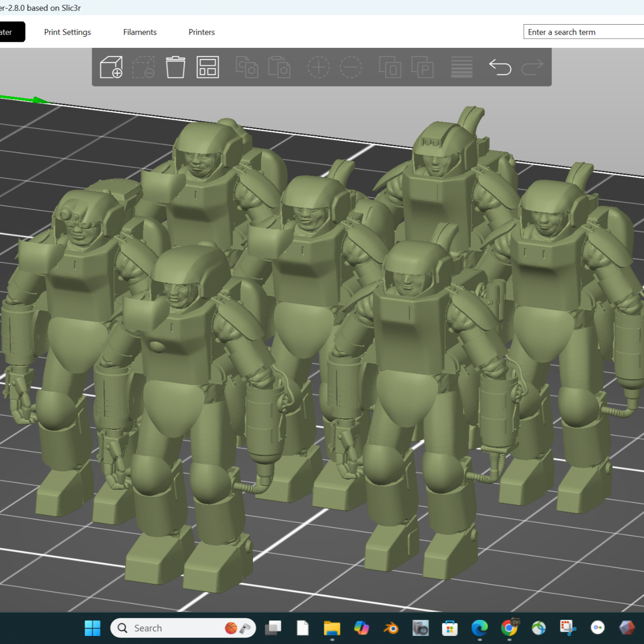Open the Windows Start menu
The image size is (644, 644).
[x=93, y=628]
